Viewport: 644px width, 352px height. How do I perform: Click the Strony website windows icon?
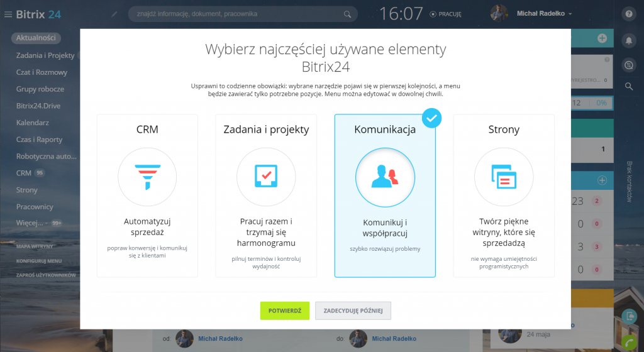click(x=504, y=177)
